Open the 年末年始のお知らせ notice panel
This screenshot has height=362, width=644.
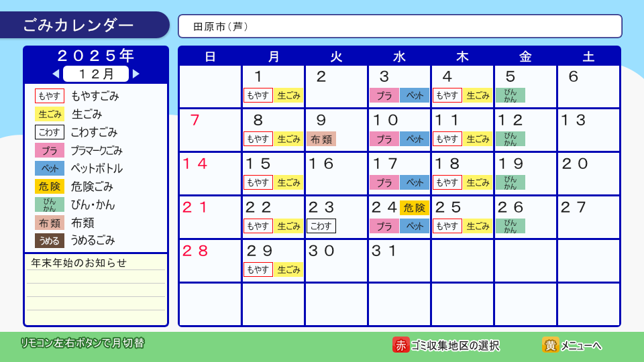point(96,289)
